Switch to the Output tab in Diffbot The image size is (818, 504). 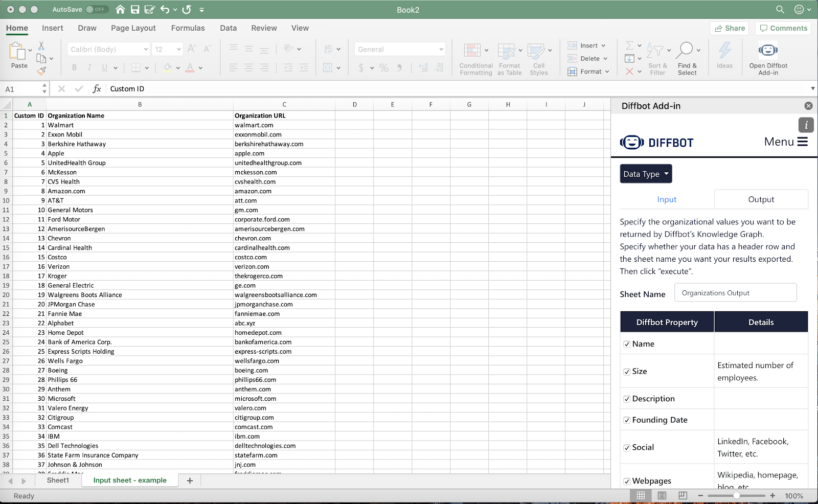tap(761, 199)
